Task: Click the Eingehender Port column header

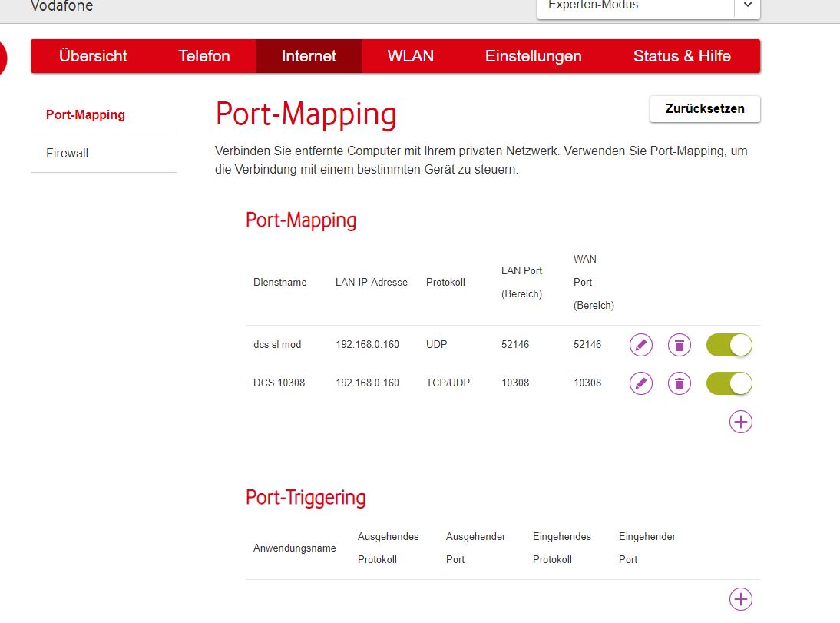Action: pyautogui.click(x=647, y=548)
